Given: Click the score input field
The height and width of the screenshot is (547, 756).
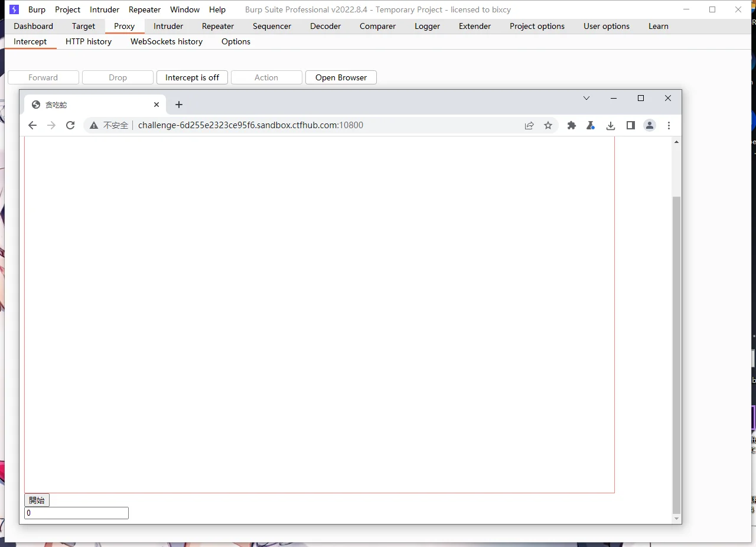Looking at the screenshot, I should tap(76, 513).
